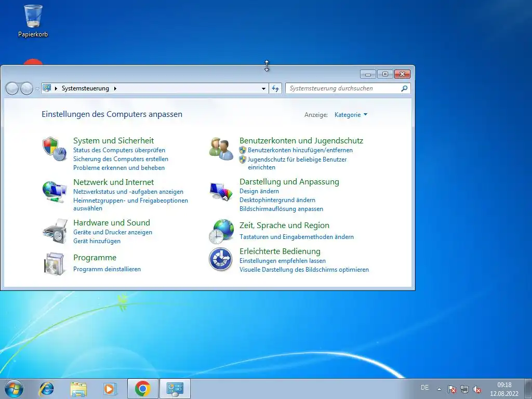This screenshot has height=399, width=532.
Task: Click Einstellungen empfehlen lassen link
Action: click(283, 261)
